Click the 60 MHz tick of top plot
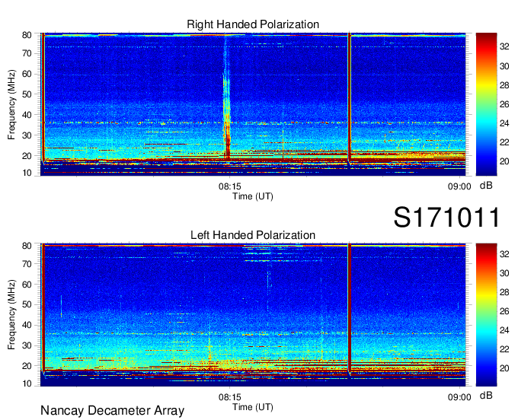 pos(27,74)
